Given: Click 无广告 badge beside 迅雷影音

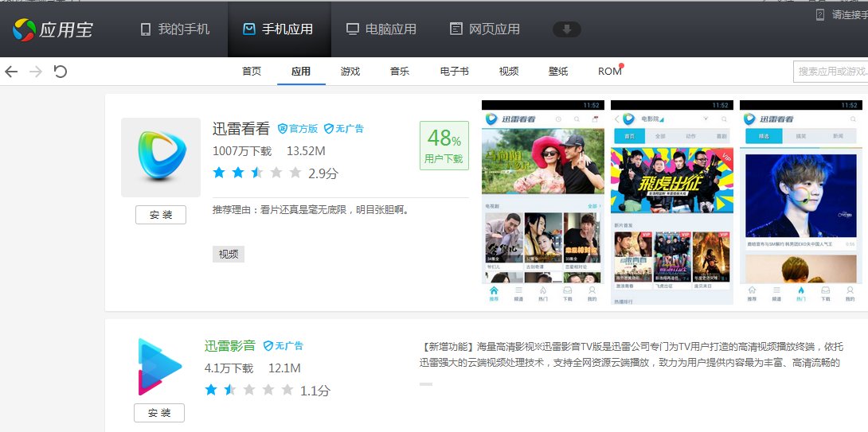Looking at the screenshot, I should 283,346.
